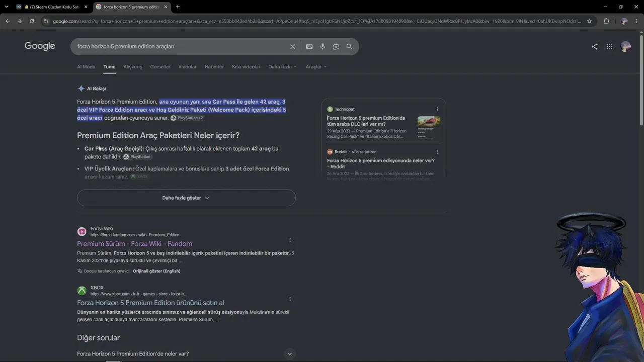Screen dimensions: 644x362
Task: Open the site information icon in address bar
Action: pos(46,21)
